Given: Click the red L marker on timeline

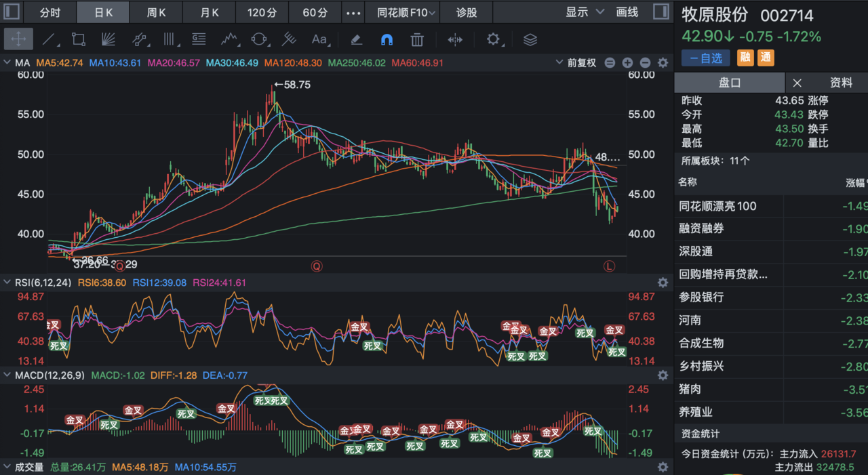Looking at the screenshot, I should click(609, 266).
